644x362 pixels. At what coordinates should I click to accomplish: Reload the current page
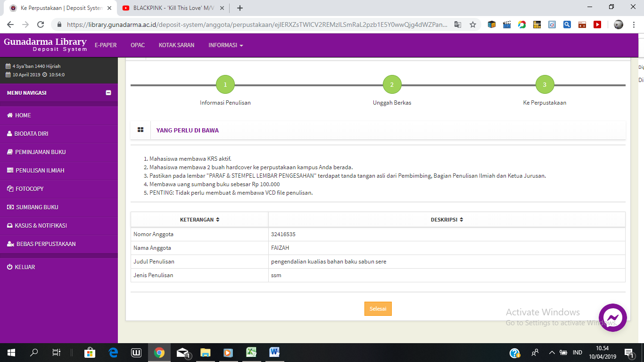point(41,25)
